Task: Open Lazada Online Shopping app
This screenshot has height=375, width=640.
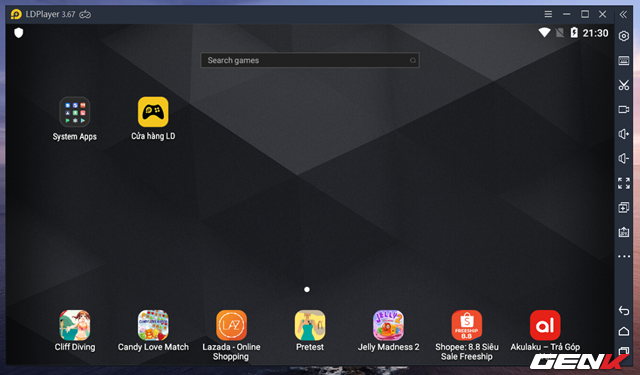Action: 231,325
